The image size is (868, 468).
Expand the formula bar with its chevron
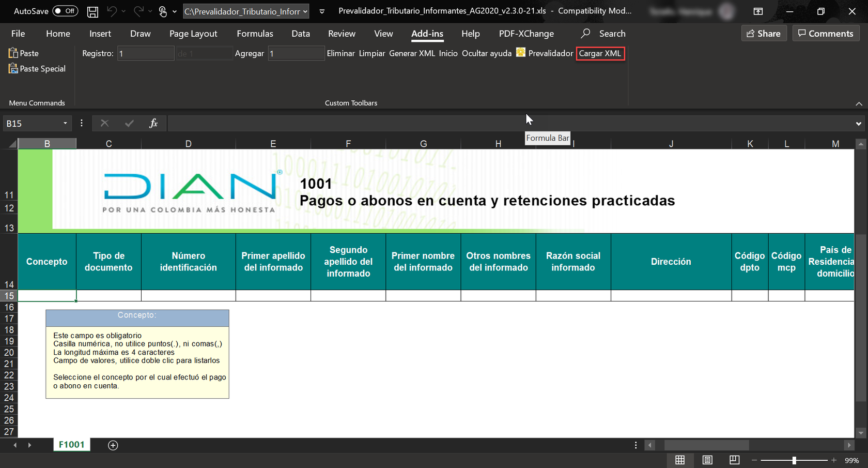[859, 124]
